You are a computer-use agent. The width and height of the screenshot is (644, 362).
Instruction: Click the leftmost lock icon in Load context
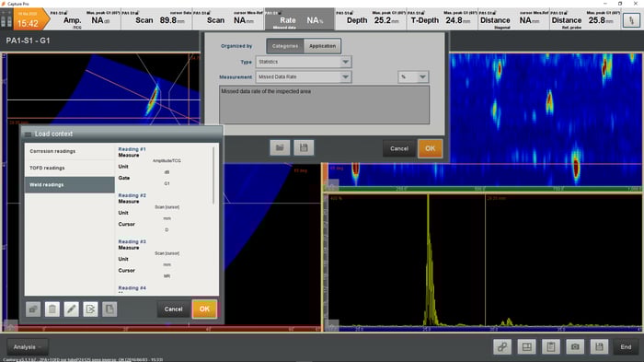point(33,309)
